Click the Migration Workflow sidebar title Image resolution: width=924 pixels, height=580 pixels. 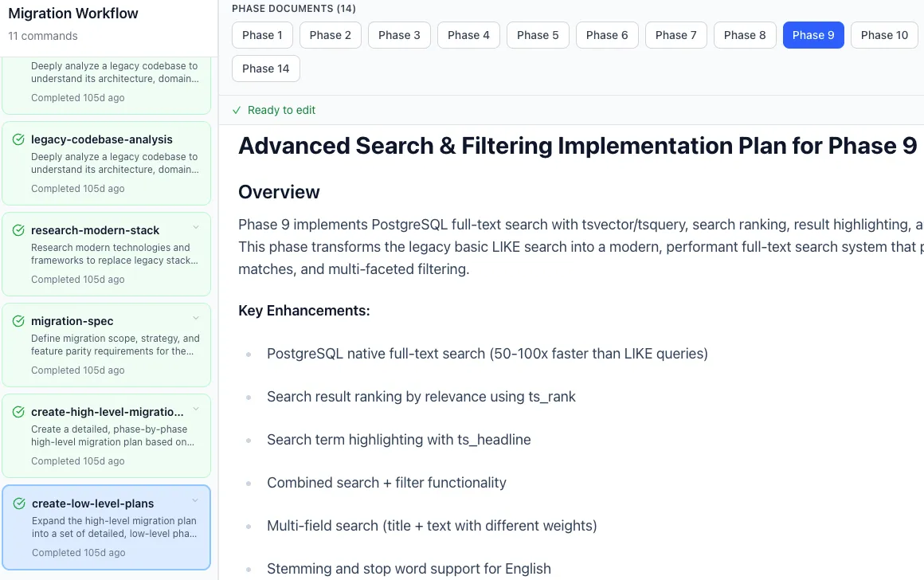coord(73,14)
